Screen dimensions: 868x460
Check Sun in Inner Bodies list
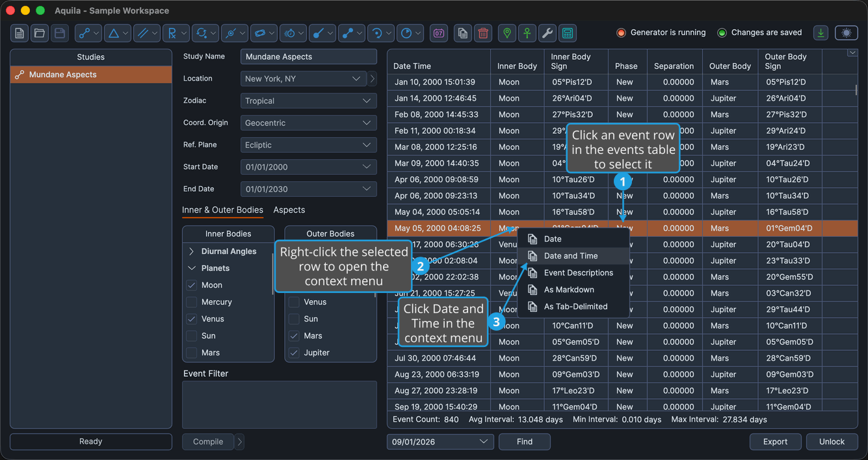[x=191, y=336]
